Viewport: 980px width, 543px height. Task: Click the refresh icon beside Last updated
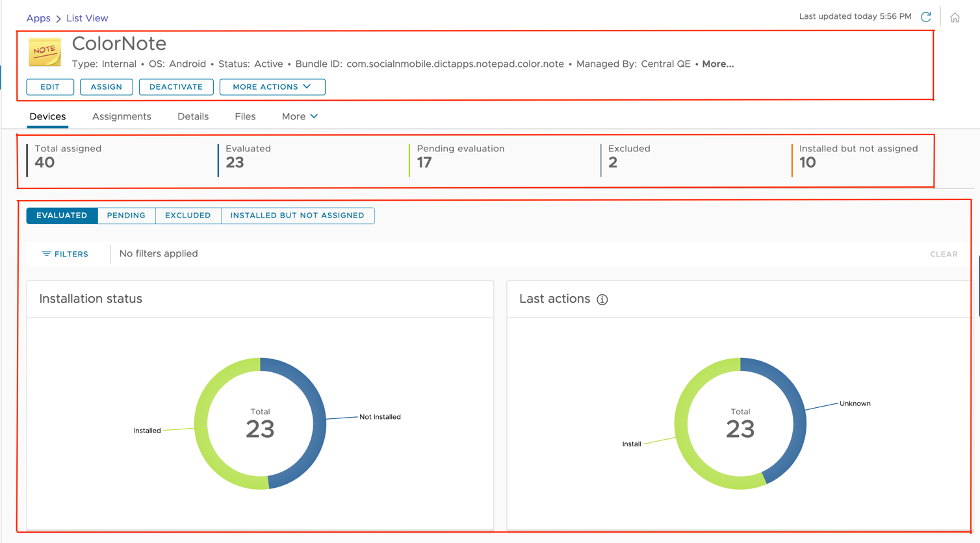click(x=926, y=17)
